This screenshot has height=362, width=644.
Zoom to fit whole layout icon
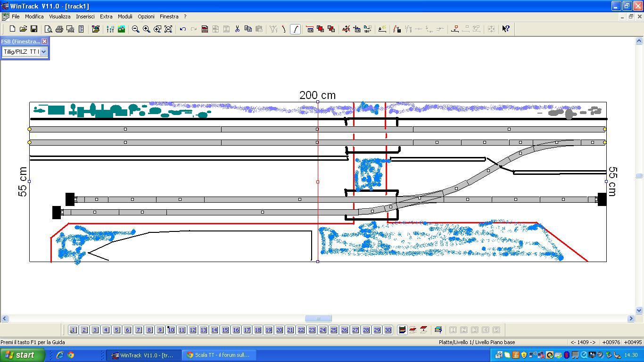click(168, 29)
